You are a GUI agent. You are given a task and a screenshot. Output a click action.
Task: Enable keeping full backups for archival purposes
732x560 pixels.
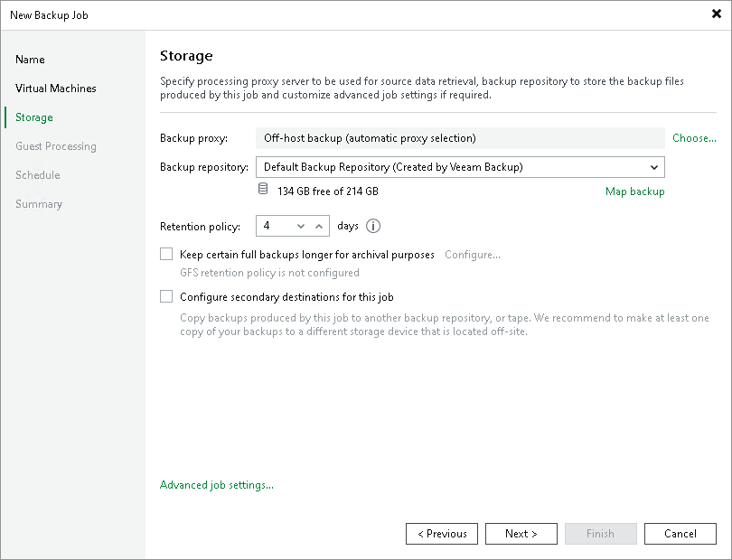166,254
